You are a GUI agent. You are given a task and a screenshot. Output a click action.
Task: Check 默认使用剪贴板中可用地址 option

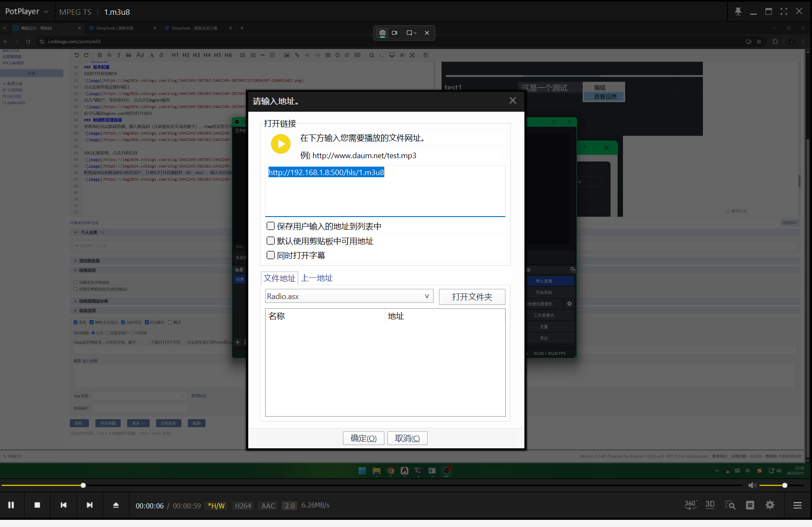pos(271,241)
